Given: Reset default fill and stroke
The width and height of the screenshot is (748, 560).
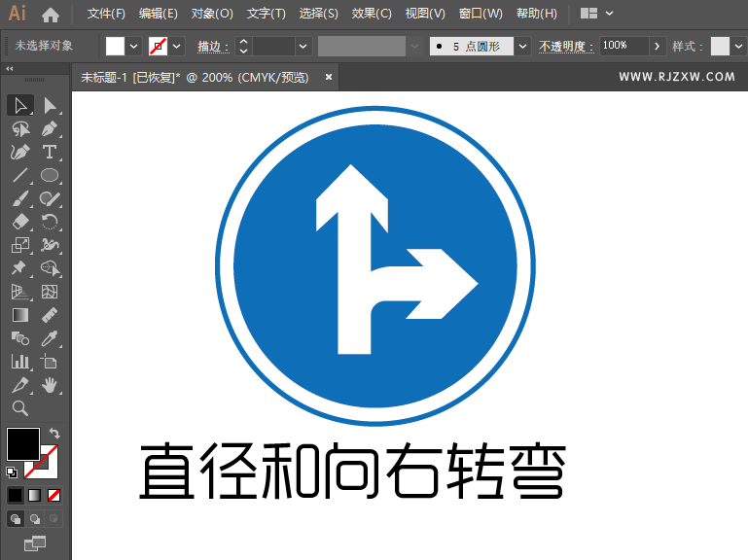Looking at the screenshot, I should pyautogui.click(x=12, y=472).
